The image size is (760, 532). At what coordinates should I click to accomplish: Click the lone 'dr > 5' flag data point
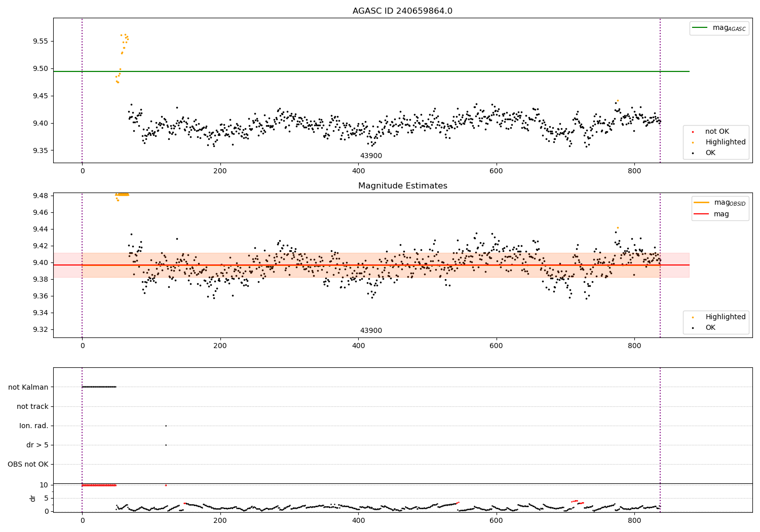(166, 445)
